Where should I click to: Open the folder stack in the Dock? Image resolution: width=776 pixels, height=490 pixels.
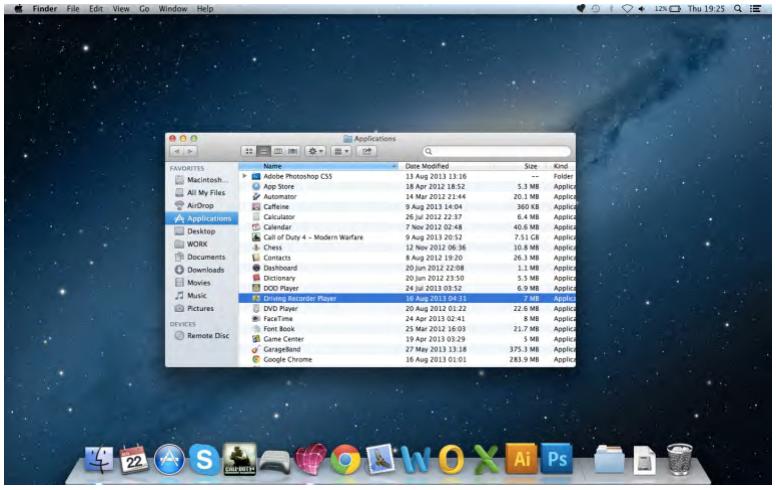coord(609,460)
